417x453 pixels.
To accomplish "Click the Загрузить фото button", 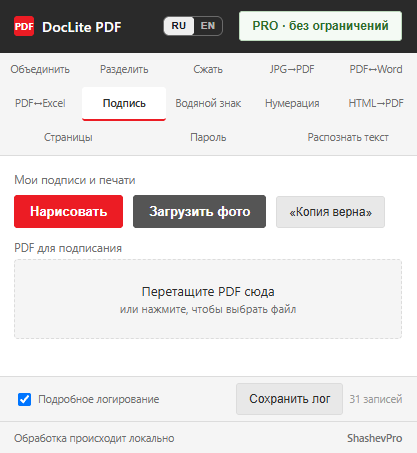I will point(199,212).
